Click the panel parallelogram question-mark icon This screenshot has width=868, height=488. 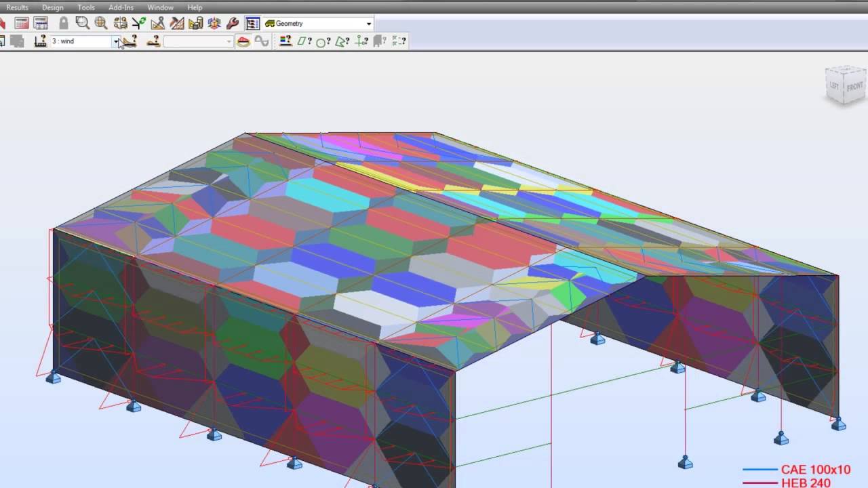304,41
